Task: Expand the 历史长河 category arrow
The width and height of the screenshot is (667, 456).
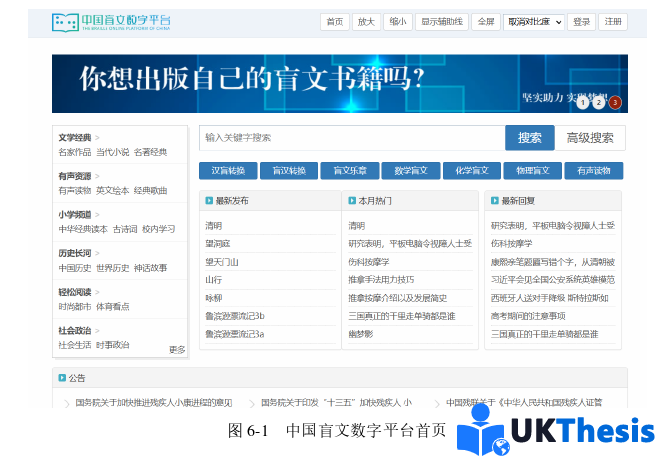Action: point(97,254)
